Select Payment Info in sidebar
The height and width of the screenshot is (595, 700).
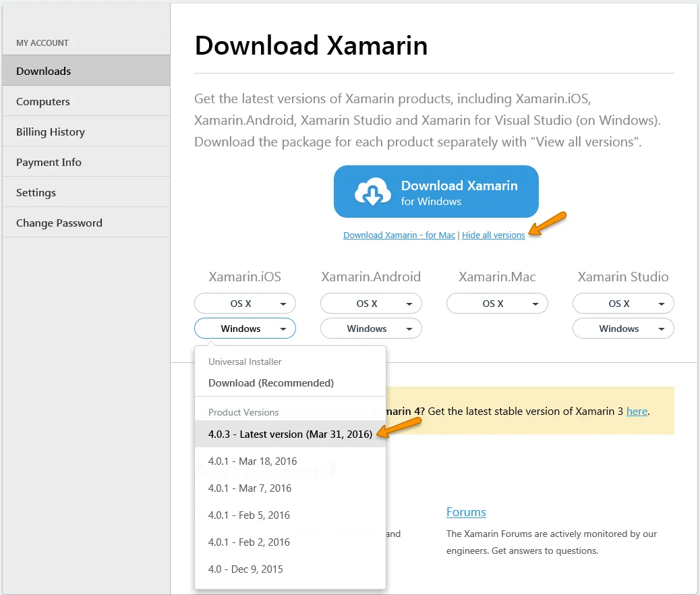coord(86,162)
